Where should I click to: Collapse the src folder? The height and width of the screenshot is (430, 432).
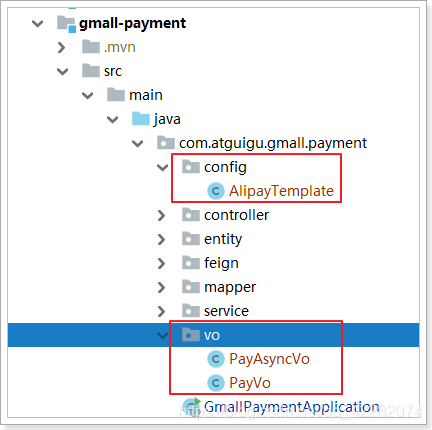coord(63,72)
